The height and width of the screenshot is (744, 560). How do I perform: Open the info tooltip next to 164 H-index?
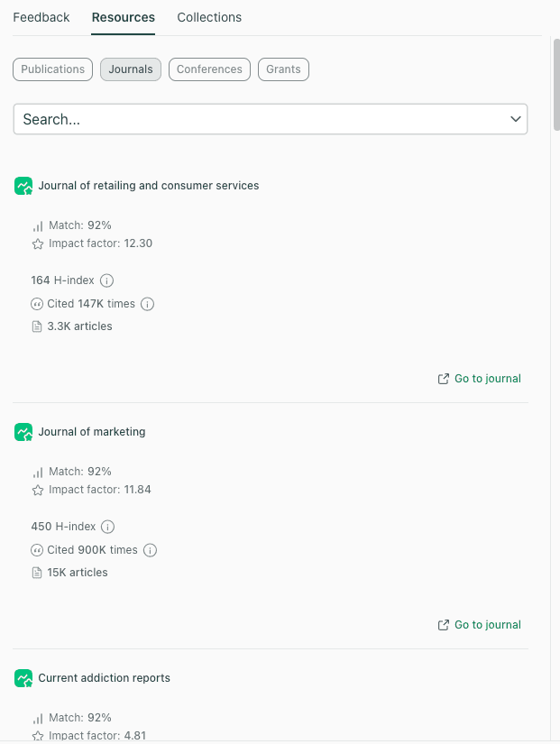(106, 280)
